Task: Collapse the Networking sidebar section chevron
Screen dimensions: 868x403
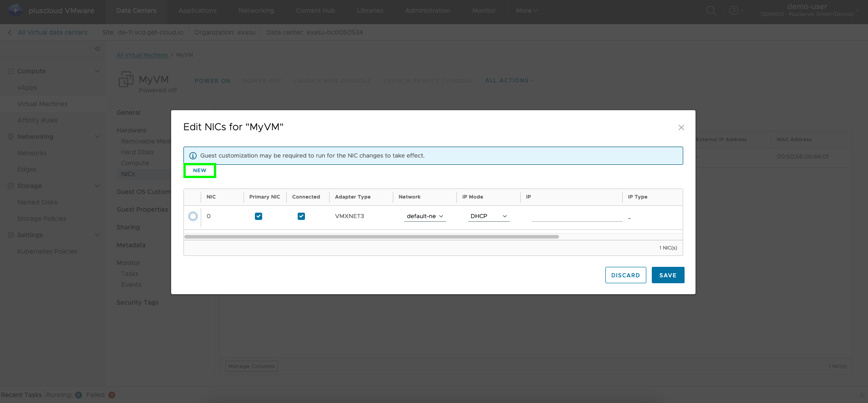Action: [x=97, y=137]
